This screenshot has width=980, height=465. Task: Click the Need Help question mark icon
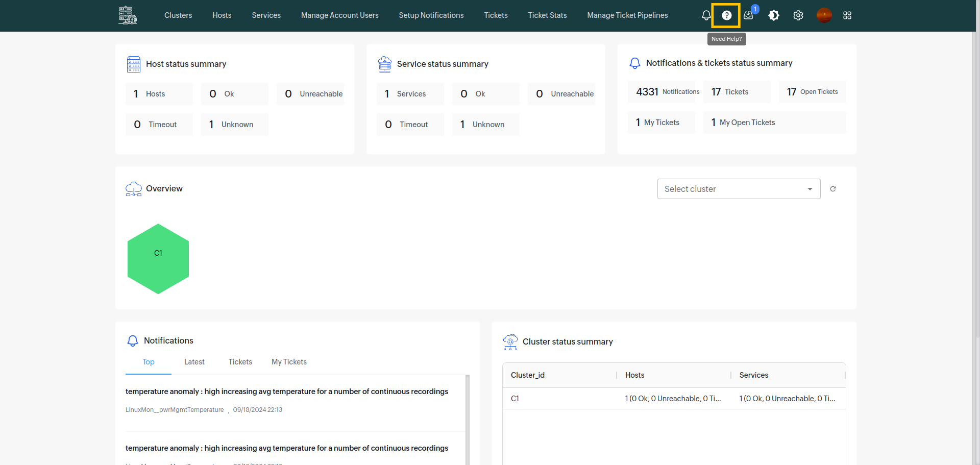point(726,15)
